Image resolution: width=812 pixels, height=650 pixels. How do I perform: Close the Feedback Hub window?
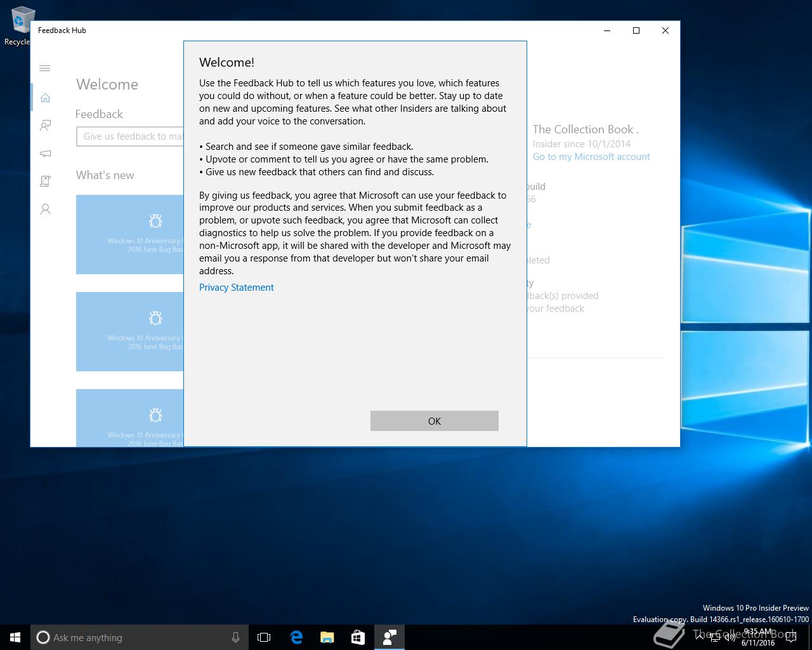(665, 30)
